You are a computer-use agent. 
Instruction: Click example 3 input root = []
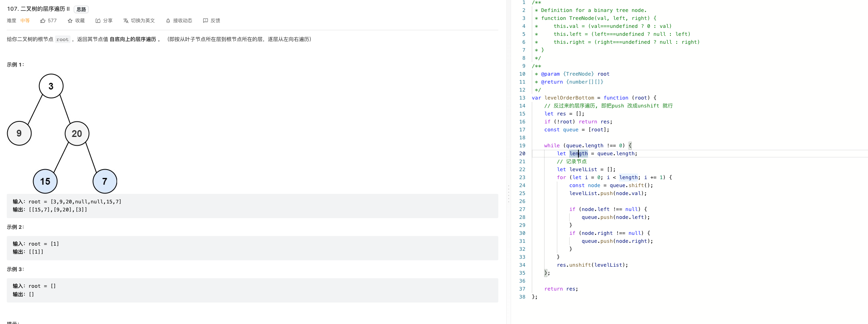point(34,286)
